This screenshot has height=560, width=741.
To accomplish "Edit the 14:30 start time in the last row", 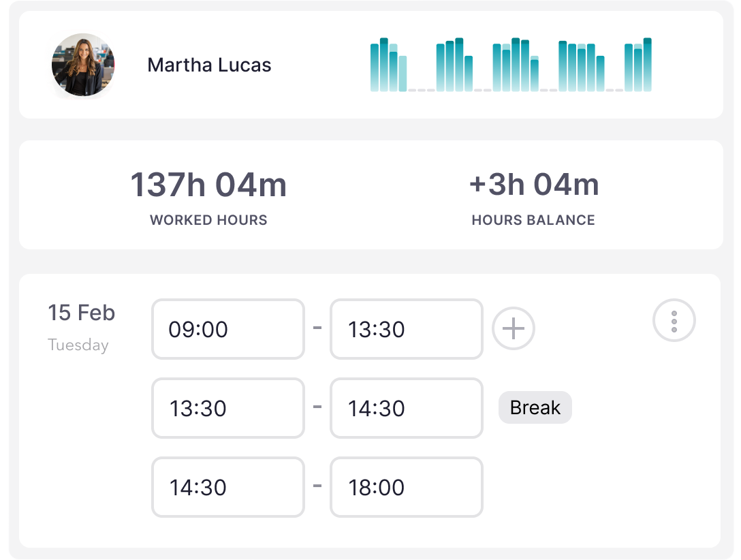I will pyautogui.click(x=227, y=488).
